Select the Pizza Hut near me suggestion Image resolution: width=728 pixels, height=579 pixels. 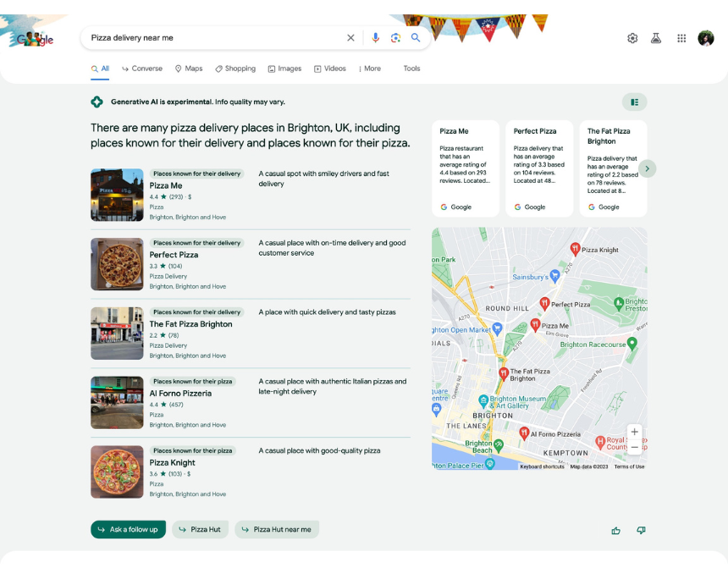(x=277, y=530)
